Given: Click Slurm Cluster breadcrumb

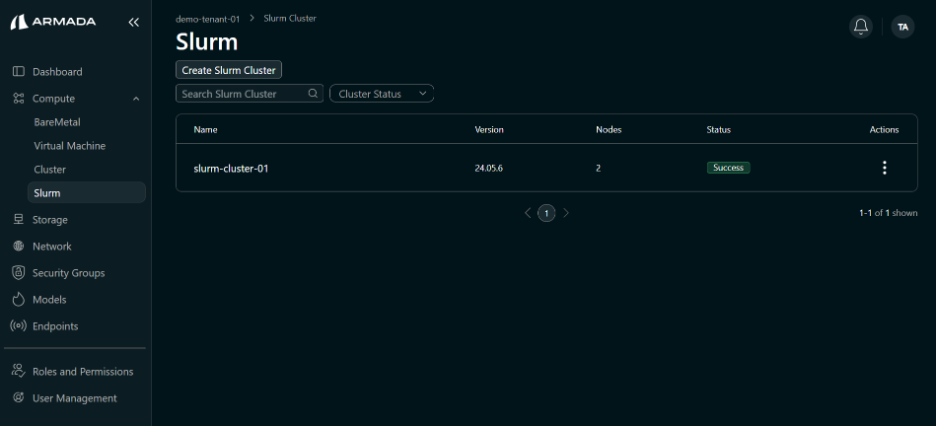Looking at the screenshot, I should click(x=290, y=18).
